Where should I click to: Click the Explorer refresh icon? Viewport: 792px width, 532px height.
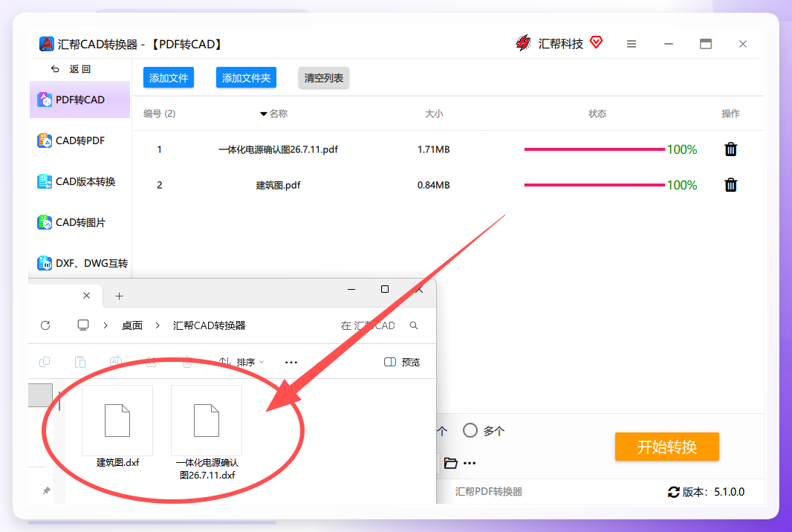point(45,325)
